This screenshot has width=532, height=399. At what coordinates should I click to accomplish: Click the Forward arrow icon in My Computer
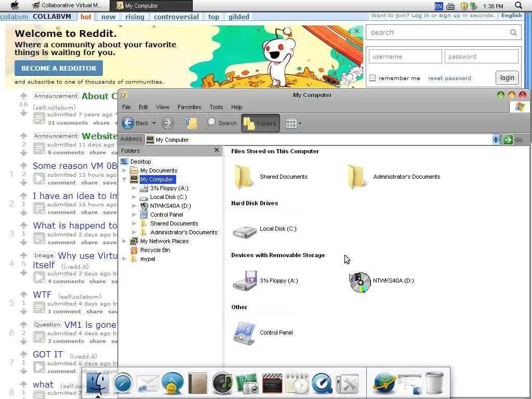pos(168,123)
